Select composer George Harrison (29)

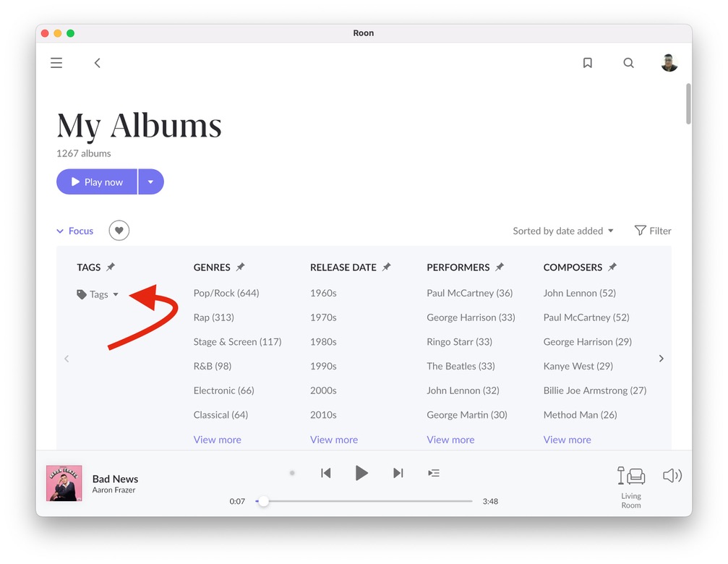587,341
